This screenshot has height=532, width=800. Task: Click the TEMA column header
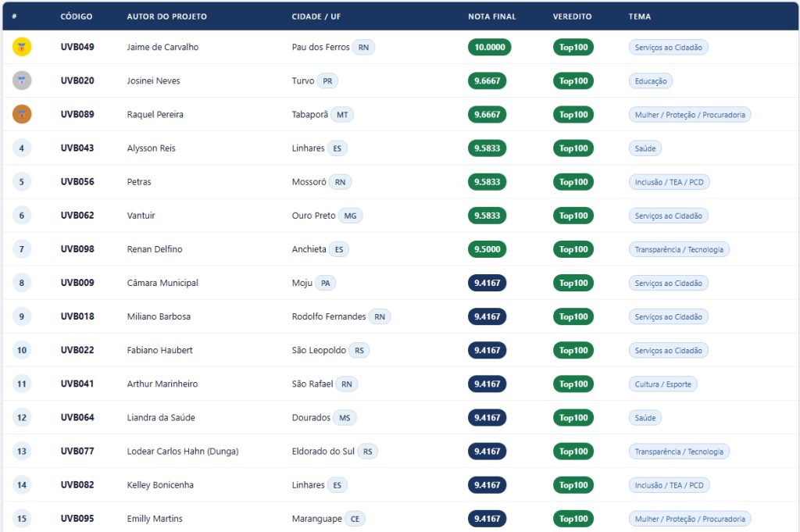click(x=639, y=16)
